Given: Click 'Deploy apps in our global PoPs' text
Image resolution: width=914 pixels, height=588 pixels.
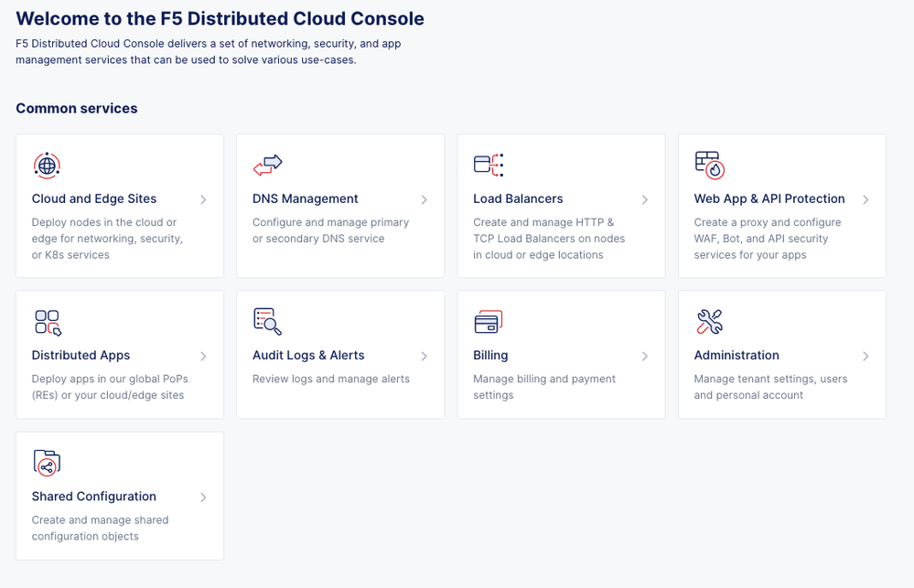Looking at the screenshot, I should pos(110,387).
